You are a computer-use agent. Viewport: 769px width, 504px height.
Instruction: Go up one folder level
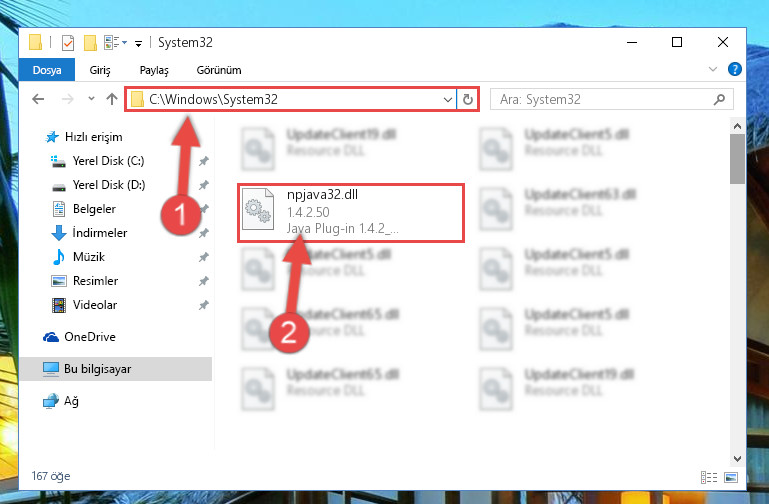(x=112, y=100)
